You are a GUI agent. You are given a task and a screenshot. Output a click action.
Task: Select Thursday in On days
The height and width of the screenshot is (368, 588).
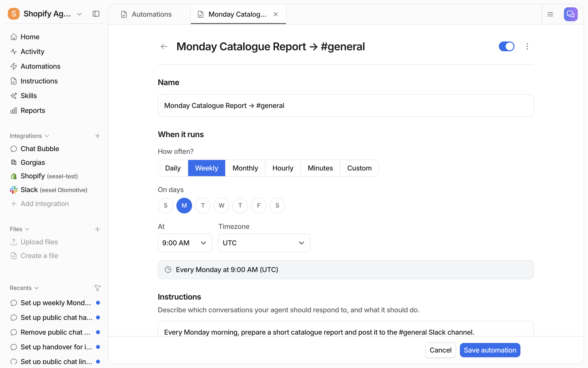pyautogui.click(x=240, y=206)
